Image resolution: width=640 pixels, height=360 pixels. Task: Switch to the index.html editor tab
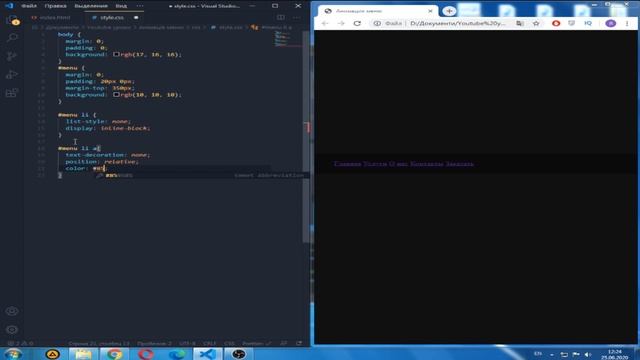(51, 18)
